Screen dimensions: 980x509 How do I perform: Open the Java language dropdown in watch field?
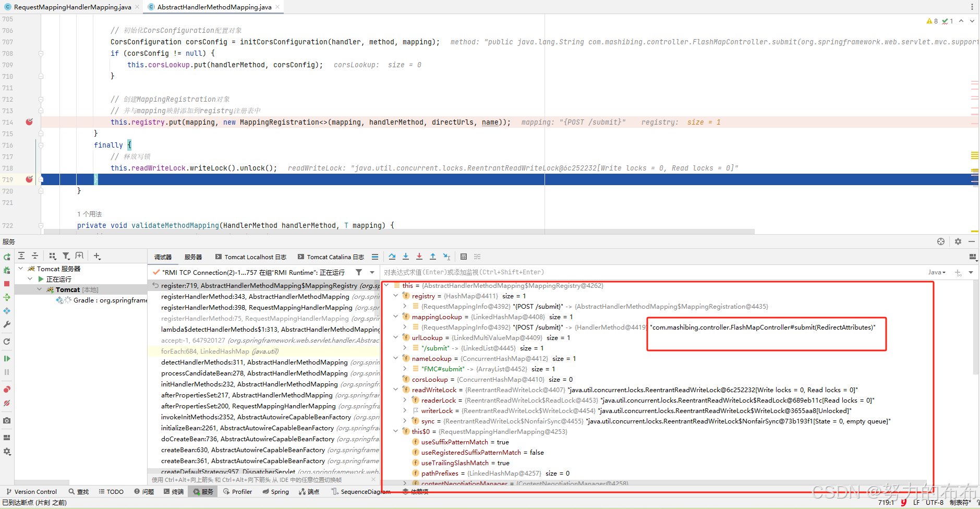point(937,272)
